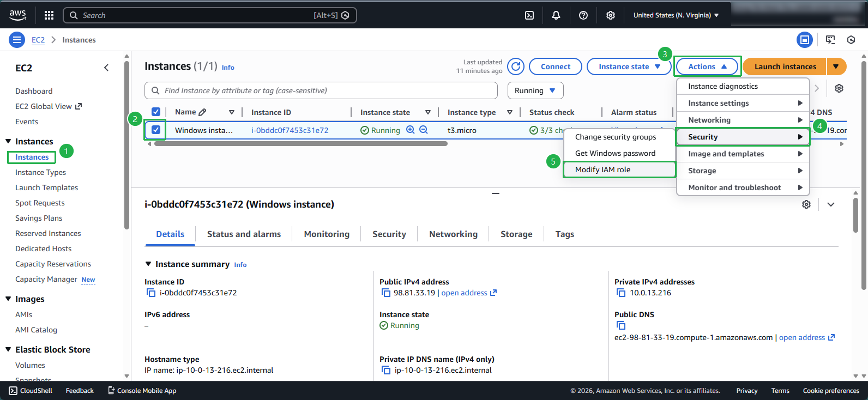Open the notifications bell
This screenshot has width=868, height=400.
[556, 15]
